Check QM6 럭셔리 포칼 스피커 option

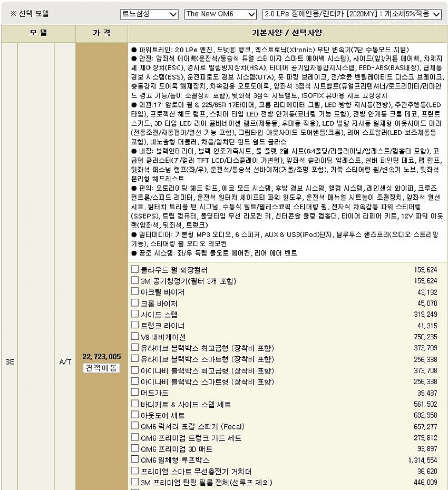coord(134,426)
